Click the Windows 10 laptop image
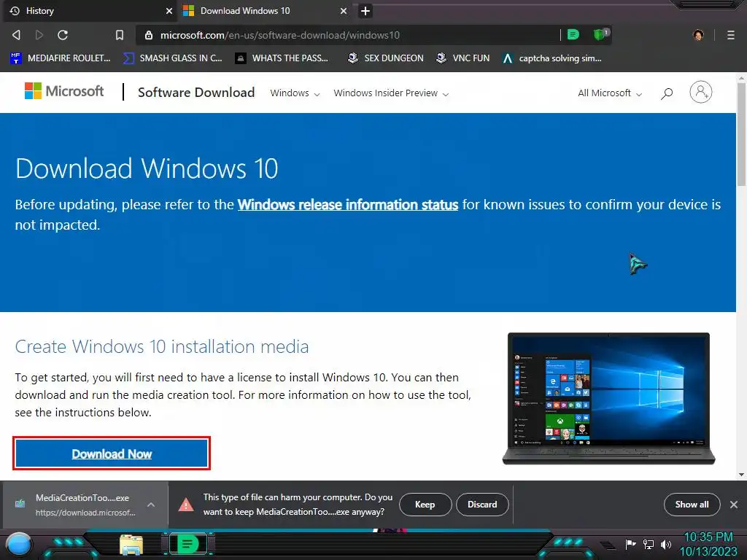 [x=609, y=398]
